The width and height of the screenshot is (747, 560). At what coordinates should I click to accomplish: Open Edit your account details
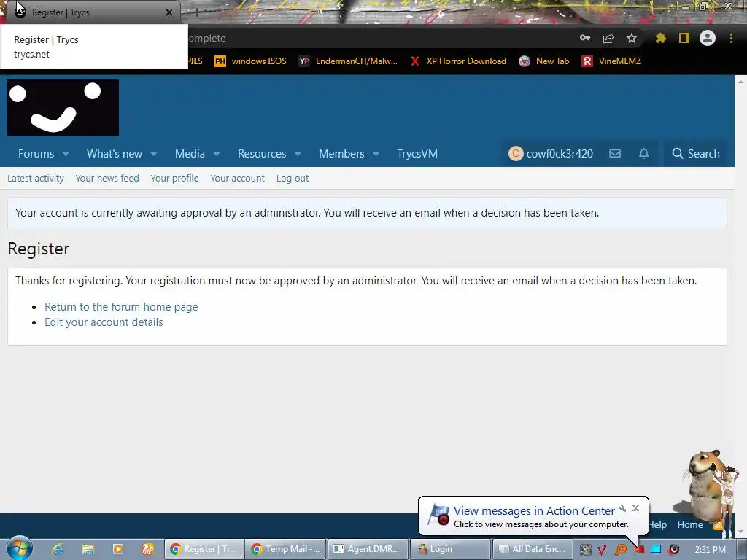104,322
